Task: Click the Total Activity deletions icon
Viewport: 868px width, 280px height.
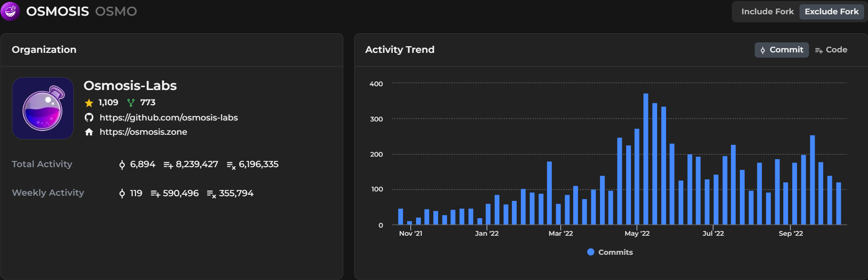Action: tap(231, 165)
